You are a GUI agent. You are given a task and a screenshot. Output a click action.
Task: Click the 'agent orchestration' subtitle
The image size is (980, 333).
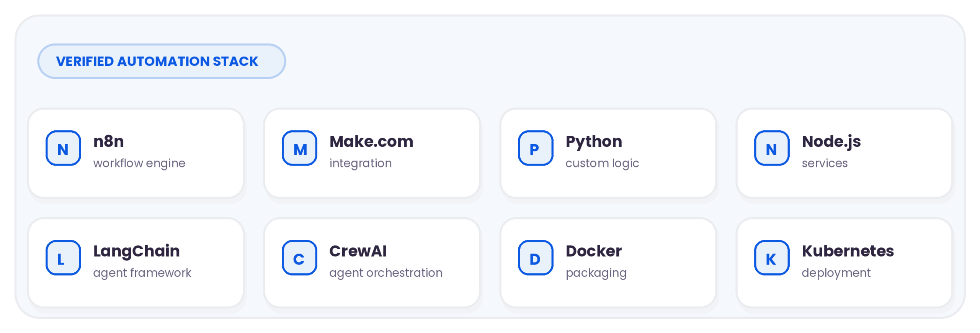(x=386, y=273)
